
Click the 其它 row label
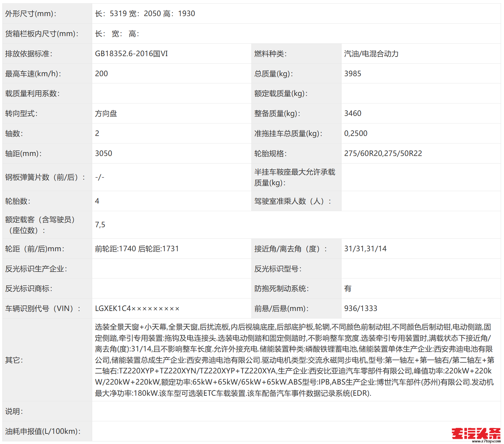tap(14, 360)
